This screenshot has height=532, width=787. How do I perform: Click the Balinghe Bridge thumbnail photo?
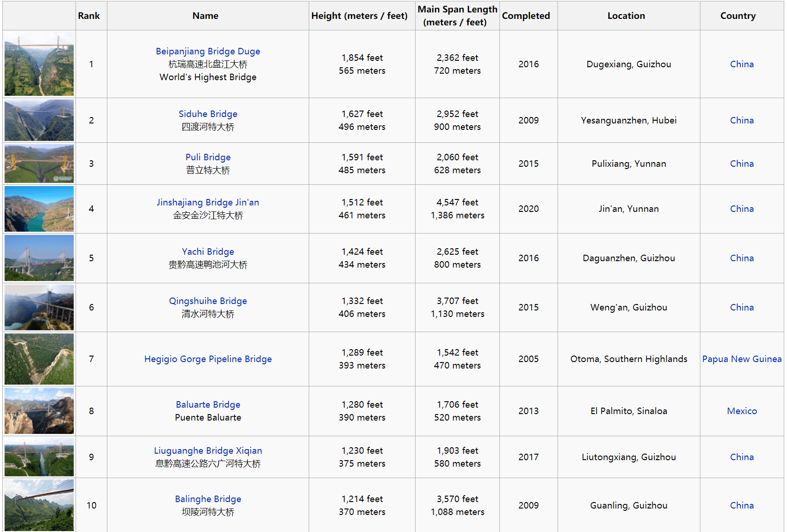39,505
